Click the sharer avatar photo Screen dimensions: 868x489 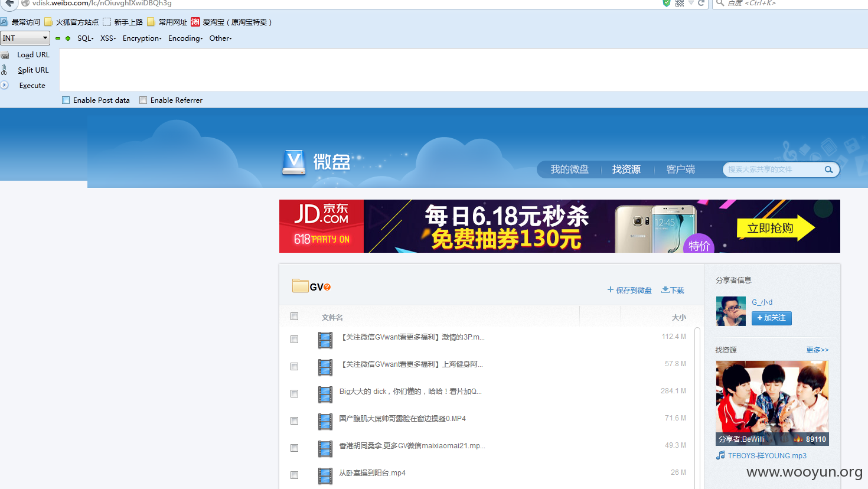tap(731, 311)
